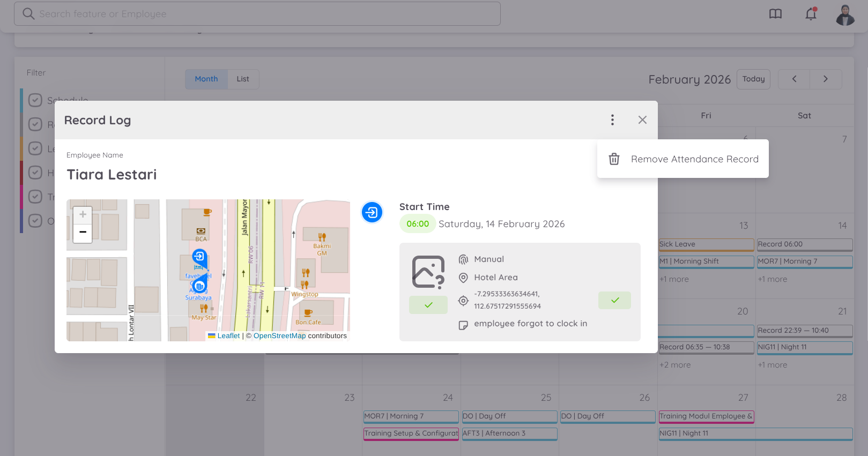The width and height of the screenshot is (868, 456).
Task: Open the guide book icon
Action: (x=775, y=14)
